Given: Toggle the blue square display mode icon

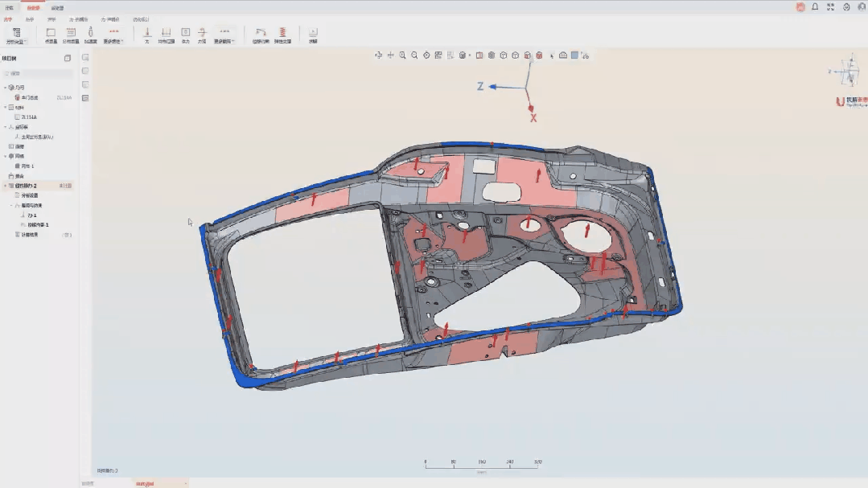Looking at the screenshot, I should 574,55.
